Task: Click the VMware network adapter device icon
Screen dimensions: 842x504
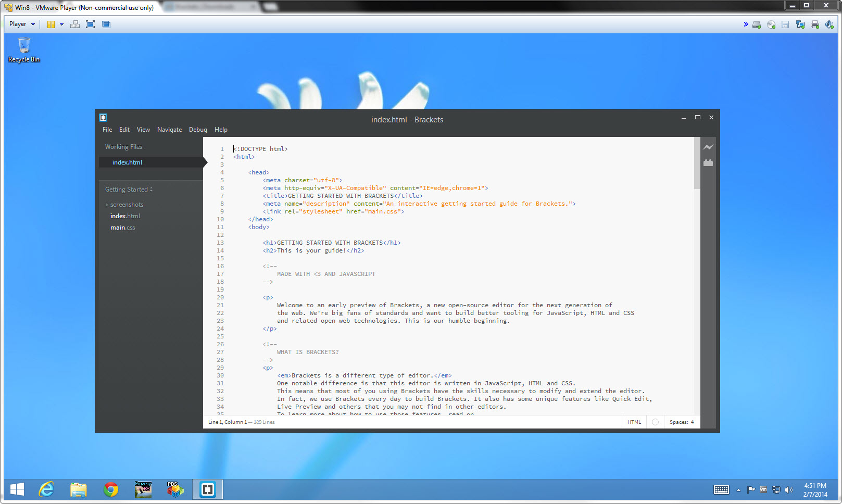Action: pos(800,24)
